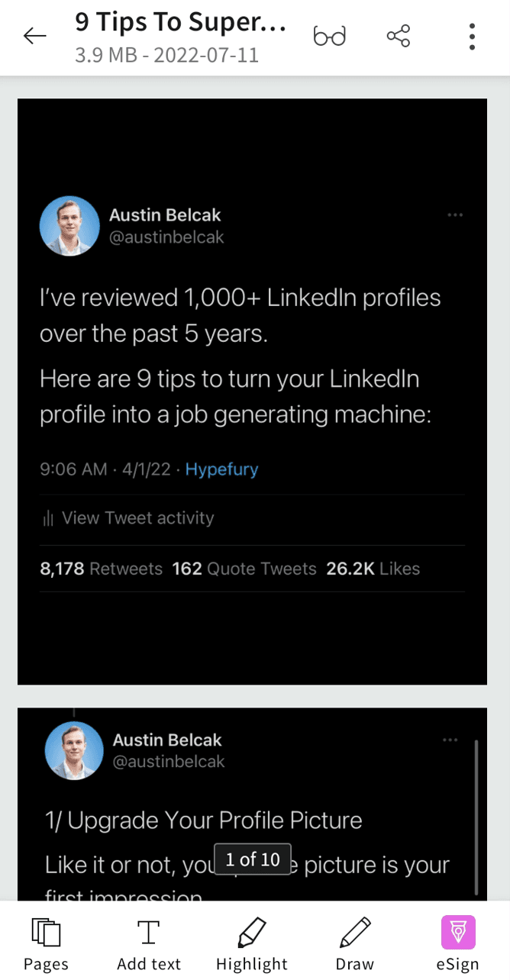Click the document title '9 Tips To Super...'

[180, 24]
